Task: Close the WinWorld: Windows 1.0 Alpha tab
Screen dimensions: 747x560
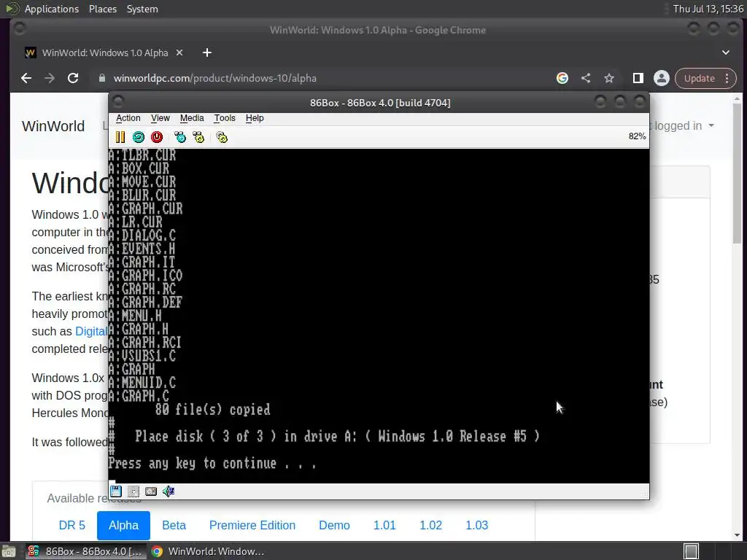Action: pos(179,52)
